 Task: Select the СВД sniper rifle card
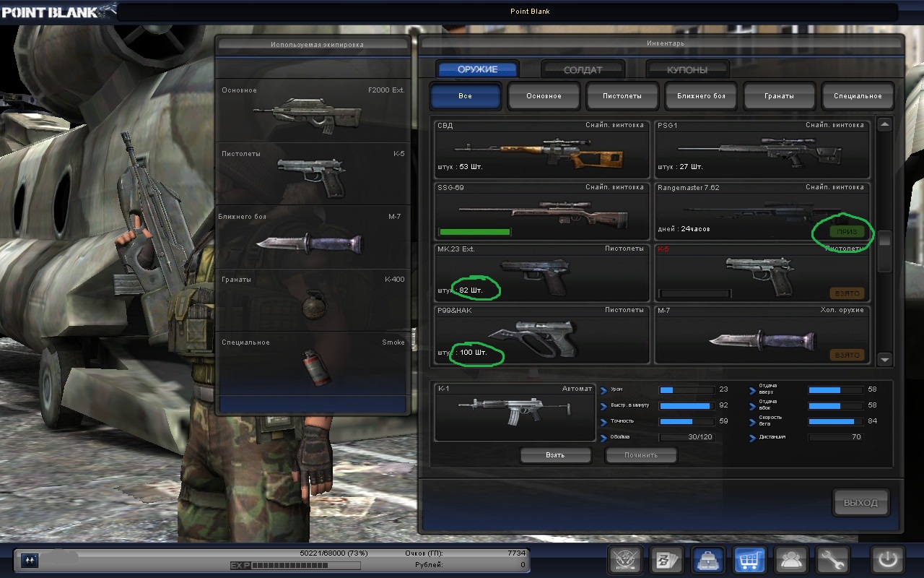[542, 150]
